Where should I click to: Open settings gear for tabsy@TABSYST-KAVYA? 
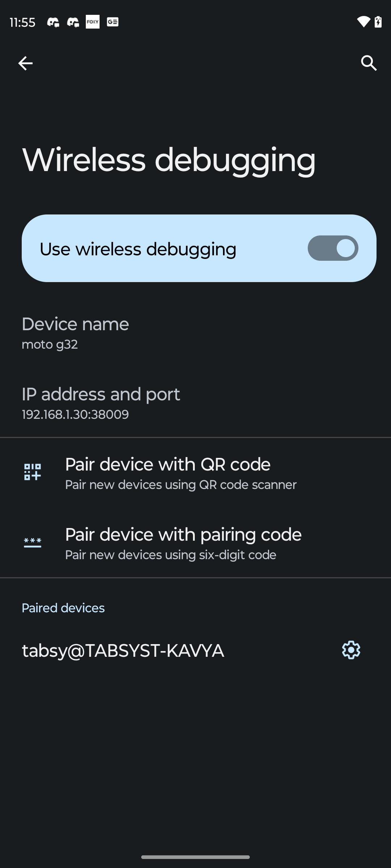click(x=351, y=650)
